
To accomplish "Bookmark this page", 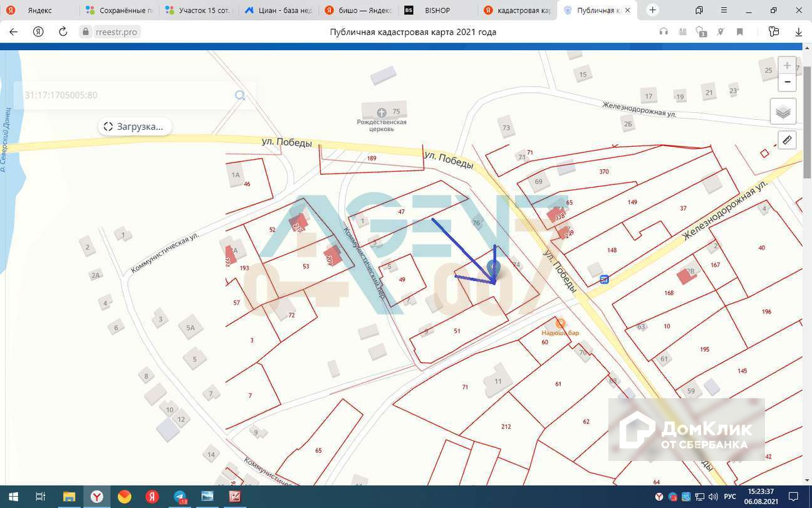I will coord(740,32).
